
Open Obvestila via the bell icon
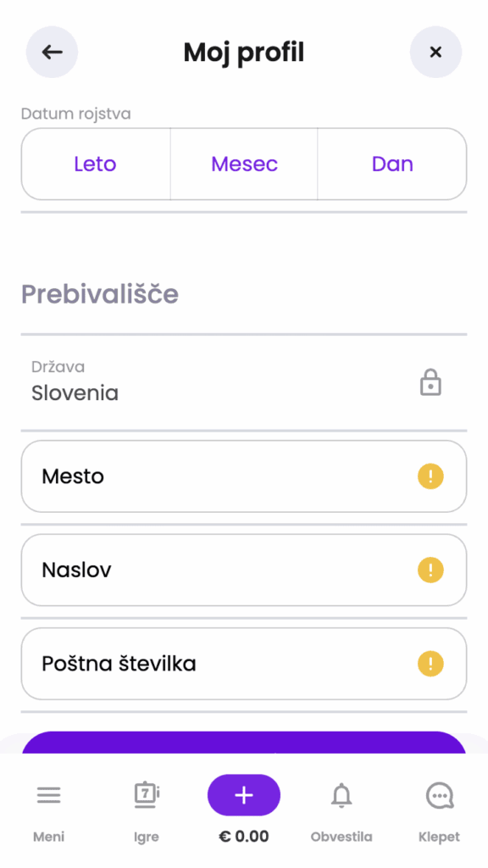coord(341,795)
